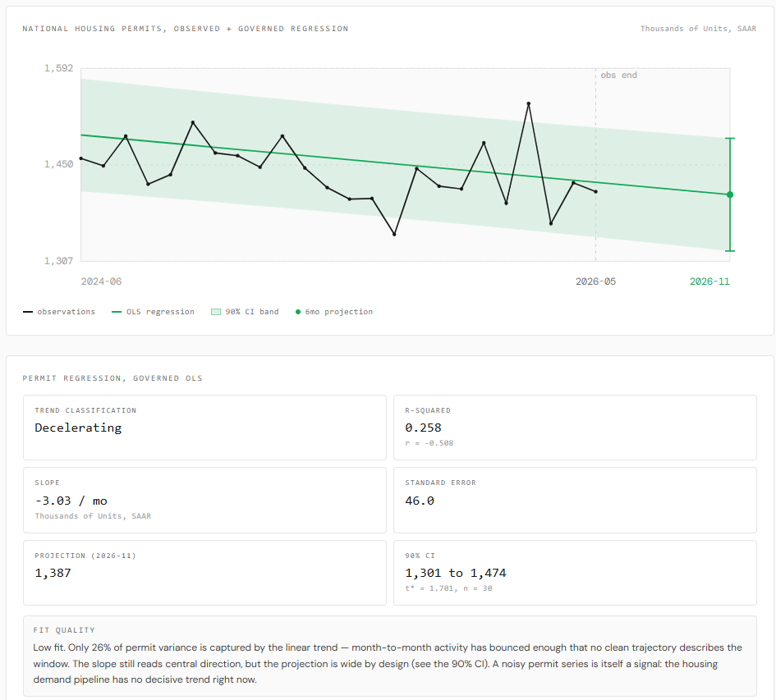Click the 't* = 1.701, n = 30' text
The image size is (776, 700).
pos(448,588)
